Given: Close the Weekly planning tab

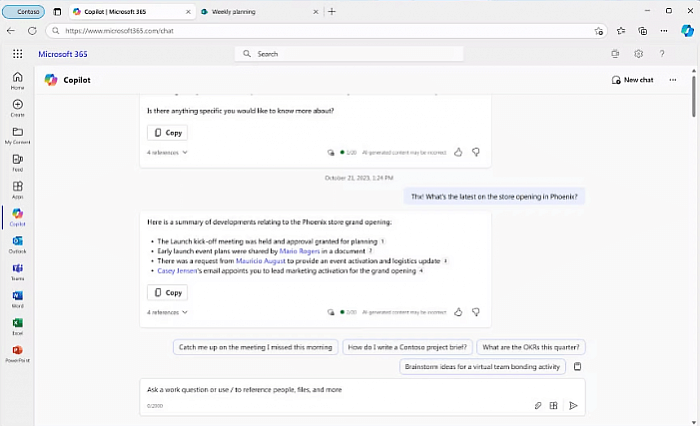Looking at the screenshot, I should (316, 12).
